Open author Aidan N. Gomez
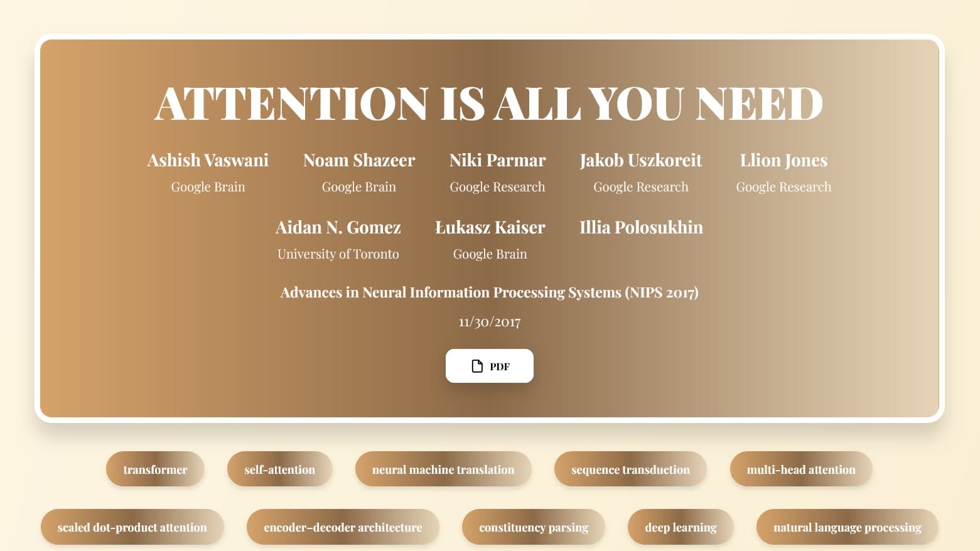 click(x=338, y=227)
